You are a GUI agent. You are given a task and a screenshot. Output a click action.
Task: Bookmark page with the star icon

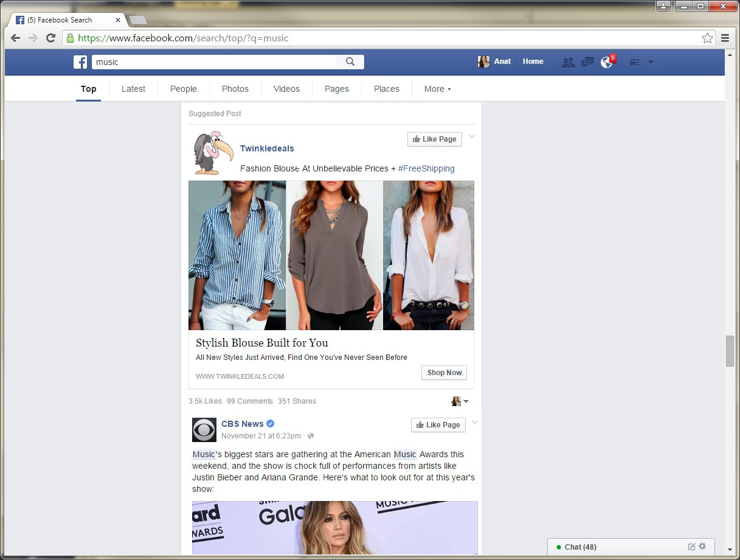707,38
